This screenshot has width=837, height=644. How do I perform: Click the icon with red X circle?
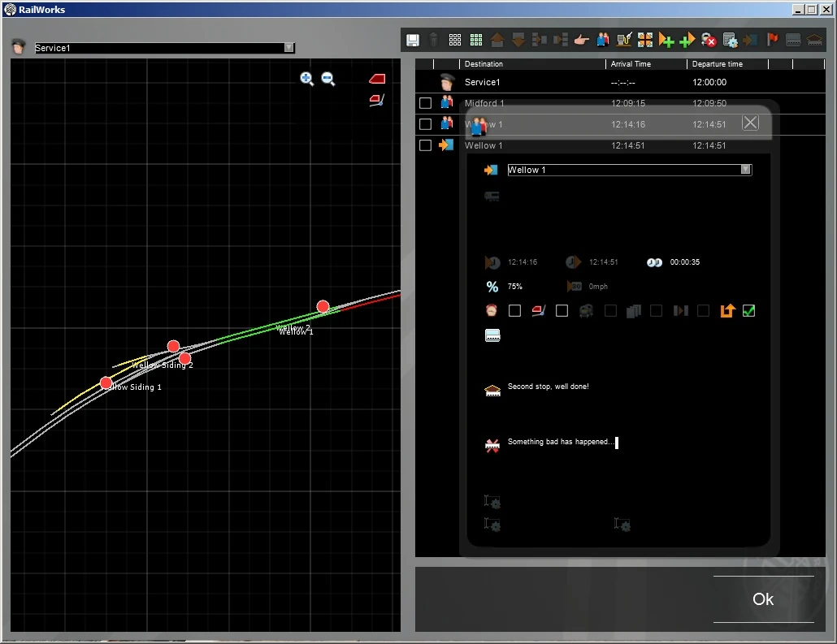[709, 40]
